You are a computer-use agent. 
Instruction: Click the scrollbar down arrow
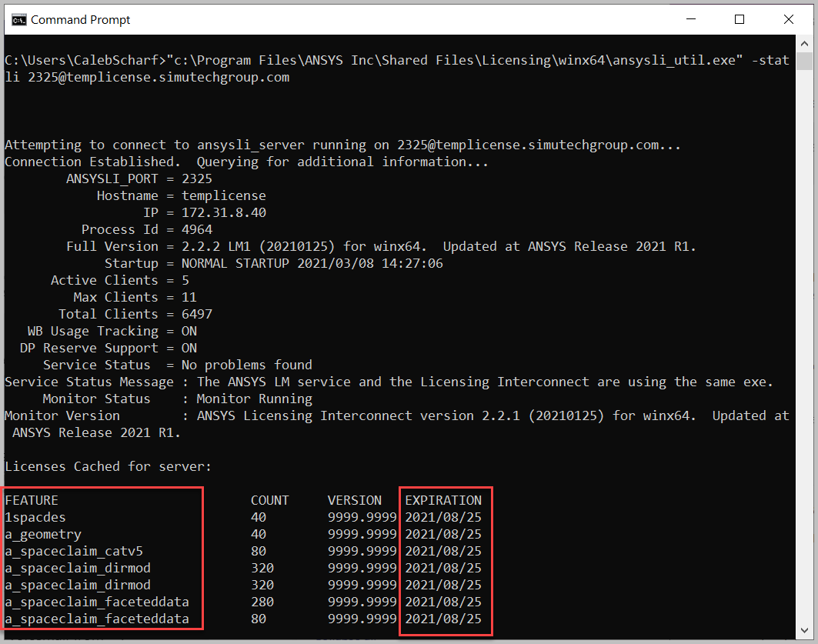point(805,631)
